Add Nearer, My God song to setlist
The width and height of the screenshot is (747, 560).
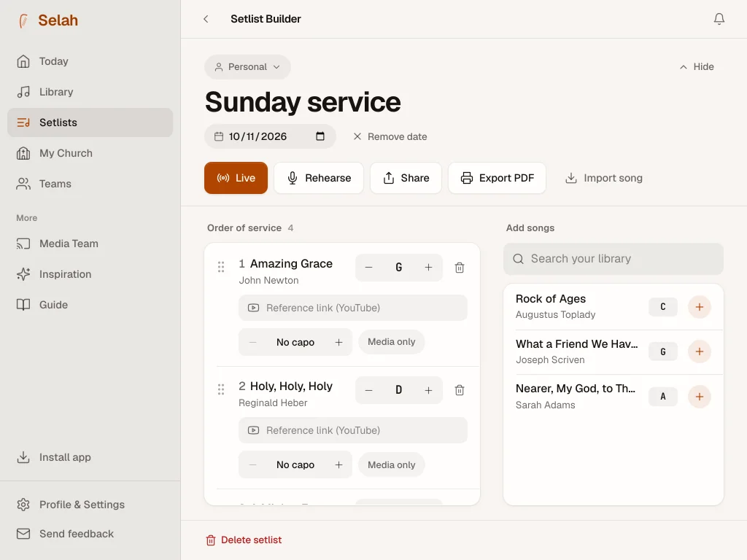(x=699, y=397)
